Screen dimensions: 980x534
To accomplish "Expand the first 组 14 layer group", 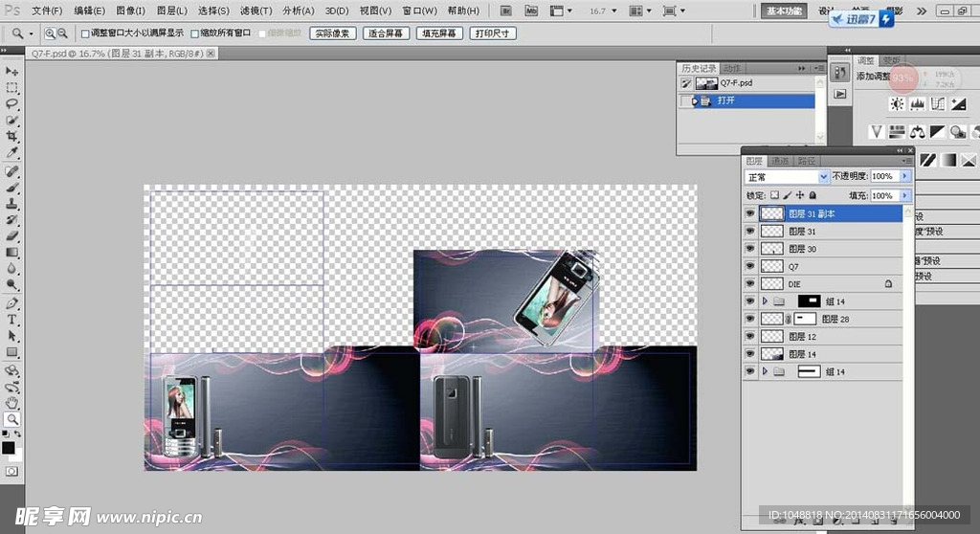I will coord(765,301).
